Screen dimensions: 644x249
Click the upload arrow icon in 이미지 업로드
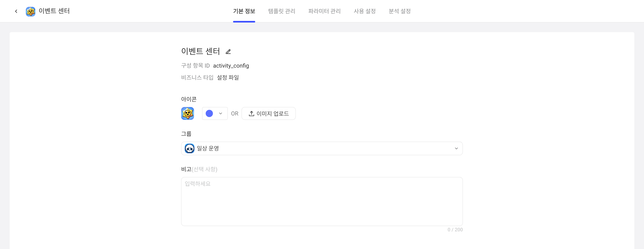tap(251, 113)
